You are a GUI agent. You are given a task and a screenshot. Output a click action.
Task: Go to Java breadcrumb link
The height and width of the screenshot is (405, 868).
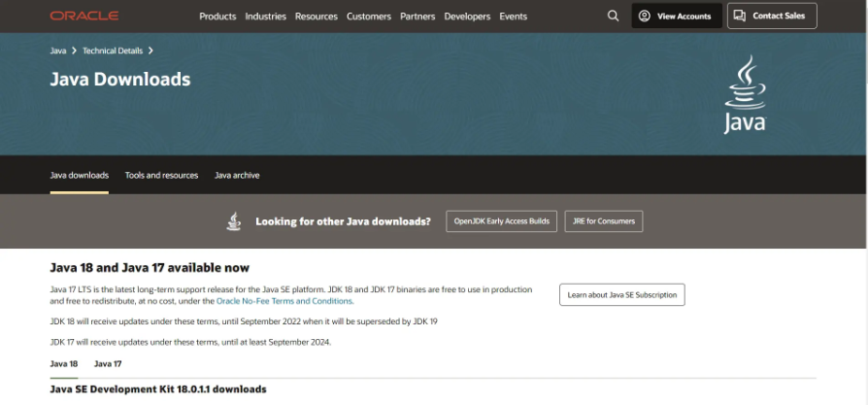pyautogui.click(x=58, y=51)
